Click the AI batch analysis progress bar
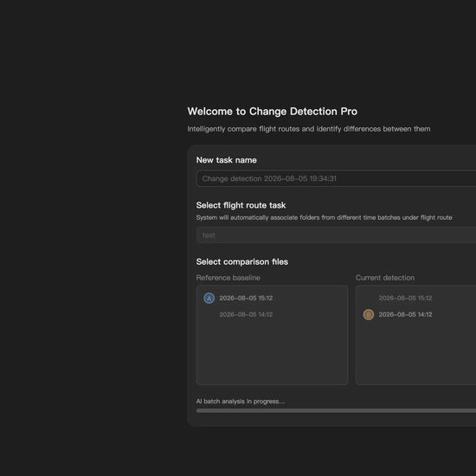This screenshot has width=476, height=476. 336,410
